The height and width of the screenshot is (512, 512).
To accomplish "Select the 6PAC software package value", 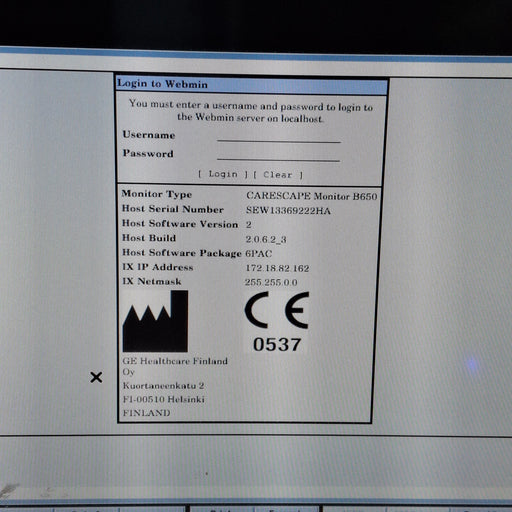I will pyautogui.click(x=259, y=254).
